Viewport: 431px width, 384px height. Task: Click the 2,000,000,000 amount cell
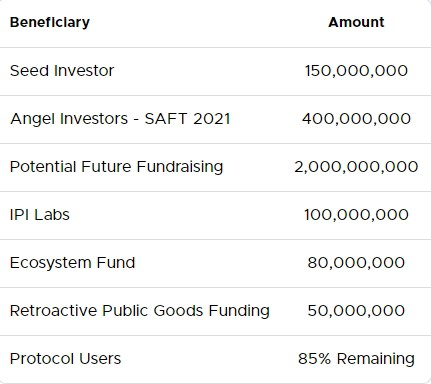click(x=356, y=167)
